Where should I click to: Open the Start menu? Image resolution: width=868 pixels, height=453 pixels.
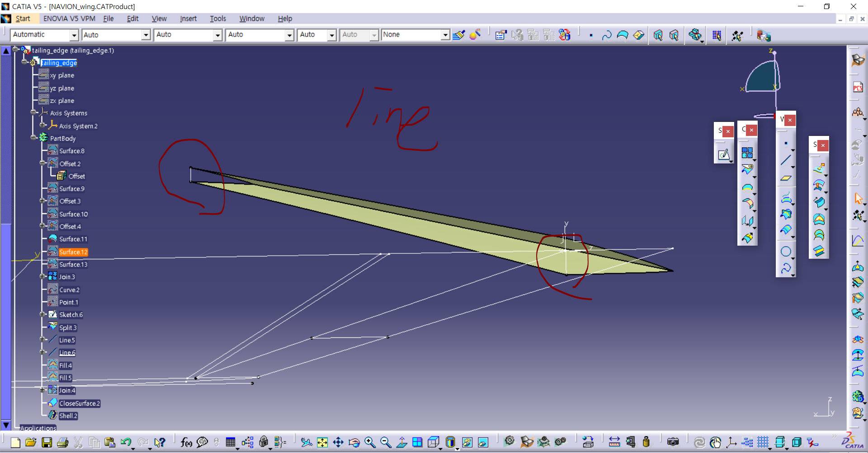(x=23, y=19)
